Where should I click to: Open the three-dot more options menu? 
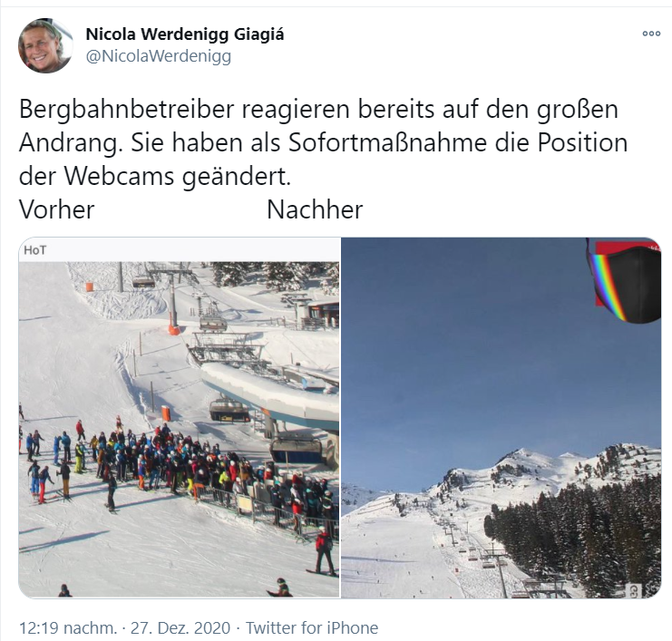click(x=651, y=34)
